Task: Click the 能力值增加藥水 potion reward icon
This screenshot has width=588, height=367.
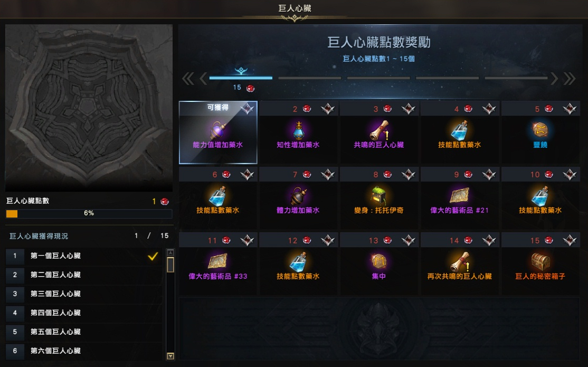Action: (x=218, y=130)
